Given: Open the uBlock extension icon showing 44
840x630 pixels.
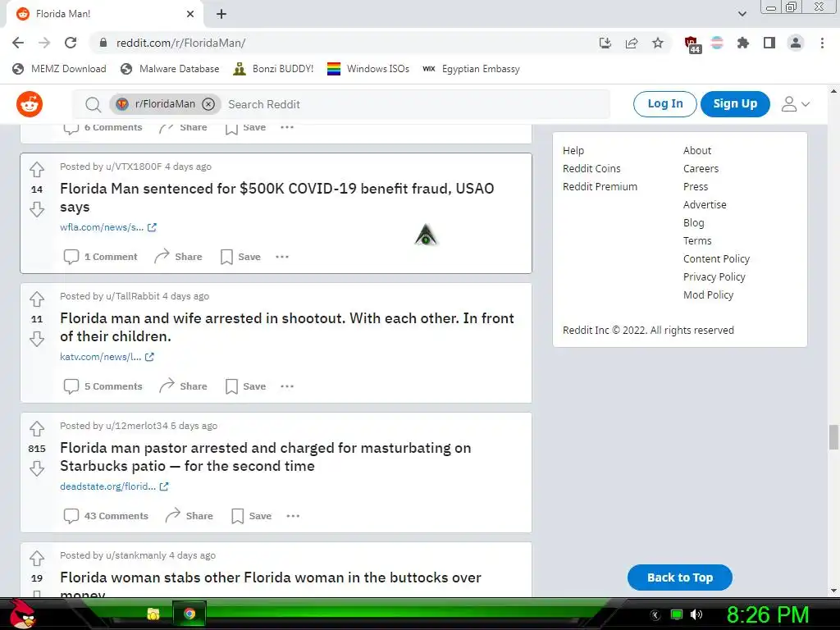Looking at the screenshot, I should click(692, 44).
